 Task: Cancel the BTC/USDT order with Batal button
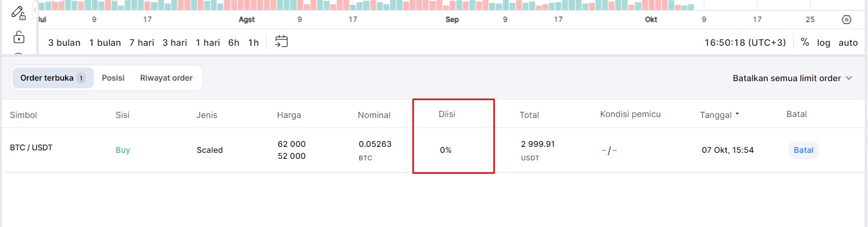(x=803, y=150)
